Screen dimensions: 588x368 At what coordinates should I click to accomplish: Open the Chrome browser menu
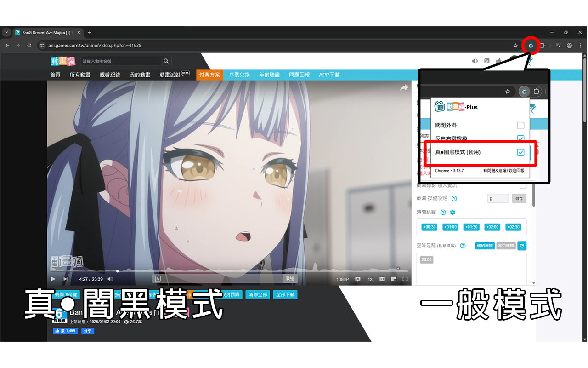coord(580,45)
